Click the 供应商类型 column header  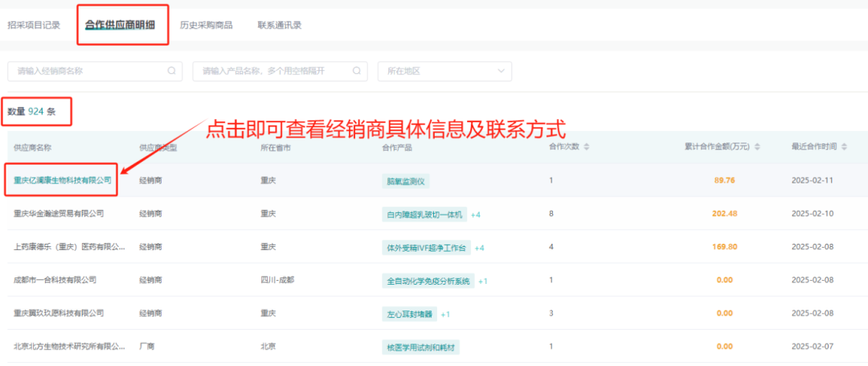(158, 147)
